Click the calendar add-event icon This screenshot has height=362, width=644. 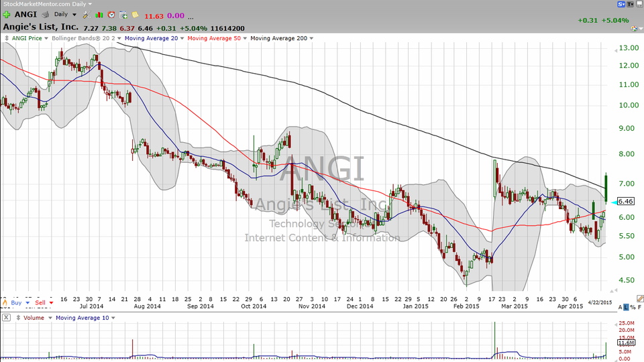pos(123,15)
